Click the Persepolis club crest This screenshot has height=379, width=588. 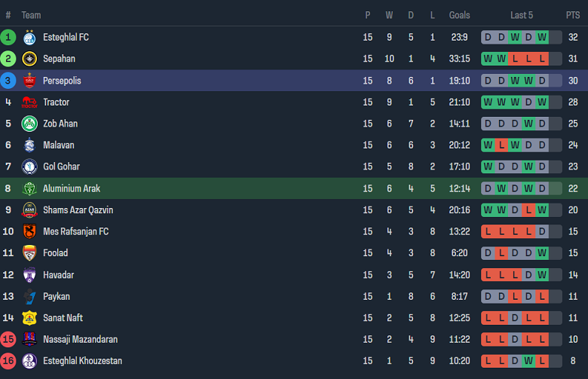[x=29, y=81]
